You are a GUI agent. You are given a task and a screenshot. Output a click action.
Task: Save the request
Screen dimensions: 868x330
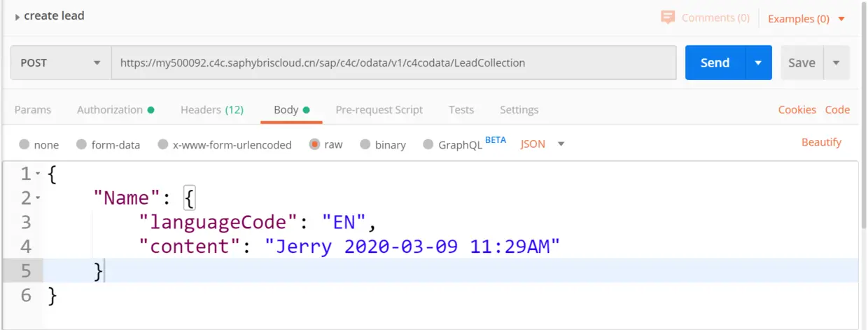click(x=801, y=63)
